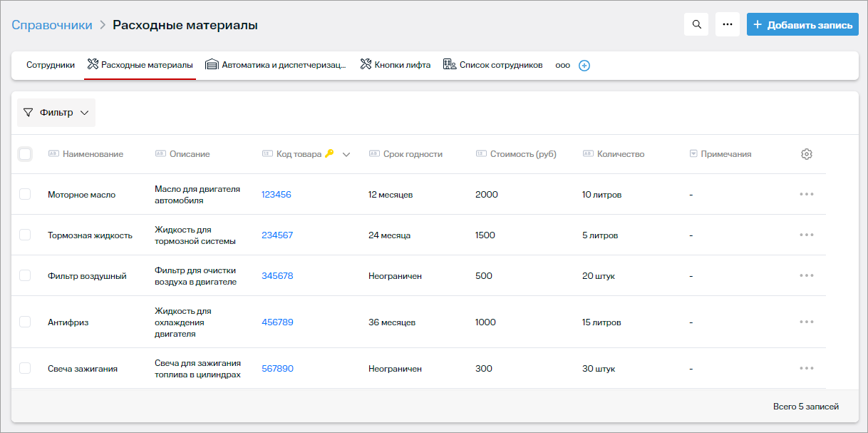The image size is (868, 433).
Task: Click the Добавить запись button
Action: (x=802, y=24)
